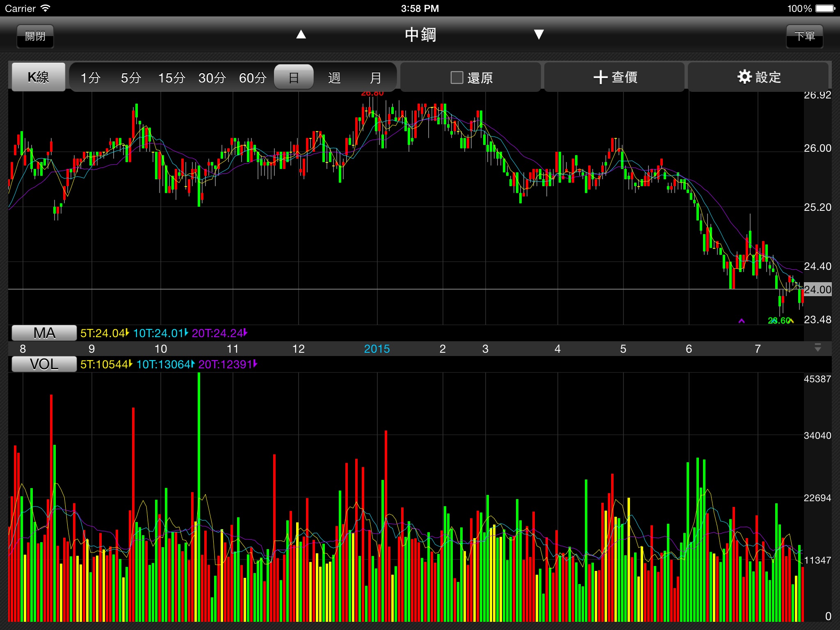
Task: Tap the MA 20T:24.24 value
Action: coord(220,333)
